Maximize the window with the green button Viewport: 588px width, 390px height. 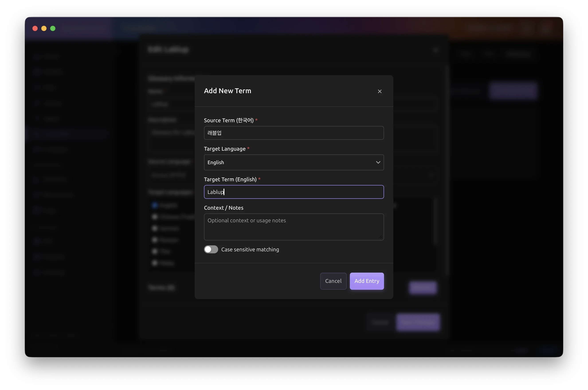[53, 28]
